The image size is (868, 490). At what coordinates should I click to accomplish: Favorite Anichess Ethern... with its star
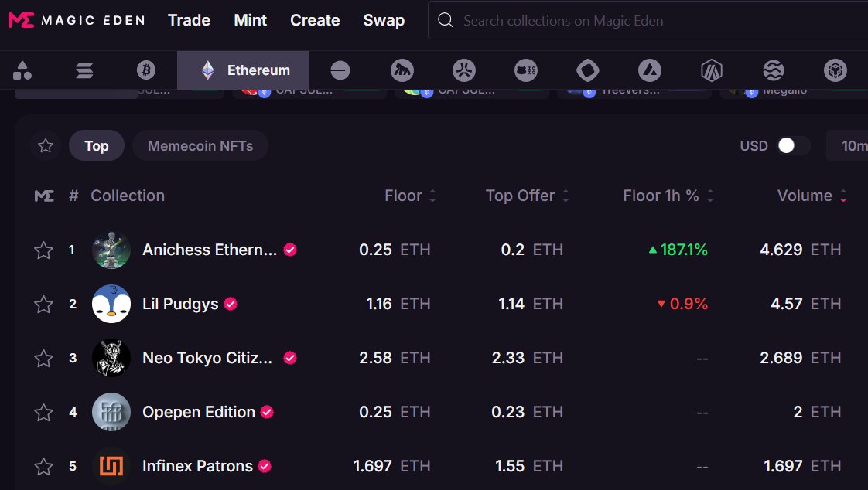pyautogui.click(x=43, y=250)
